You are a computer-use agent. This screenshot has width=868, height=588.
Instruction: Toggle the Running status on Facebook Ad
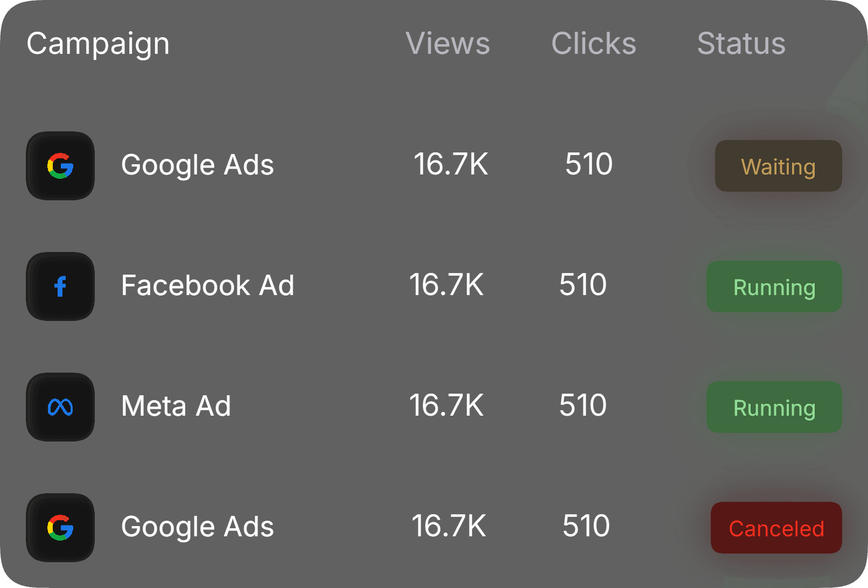point(774,286)
